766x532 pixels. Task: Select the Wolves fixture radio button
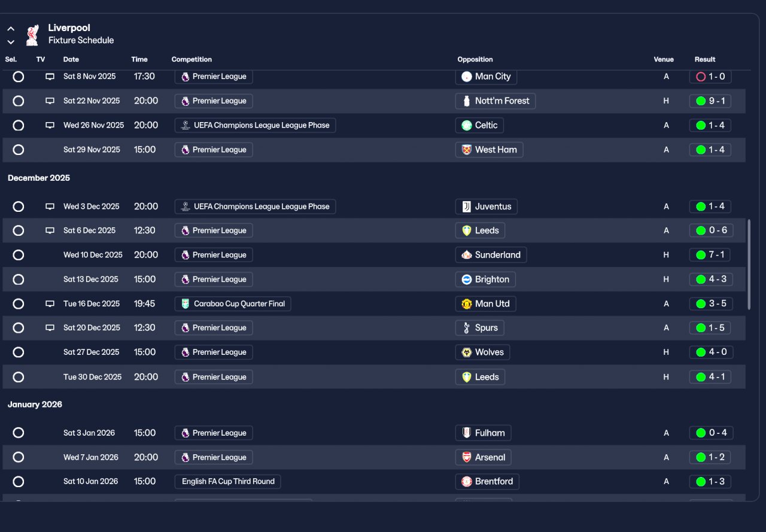pos(19,352)
